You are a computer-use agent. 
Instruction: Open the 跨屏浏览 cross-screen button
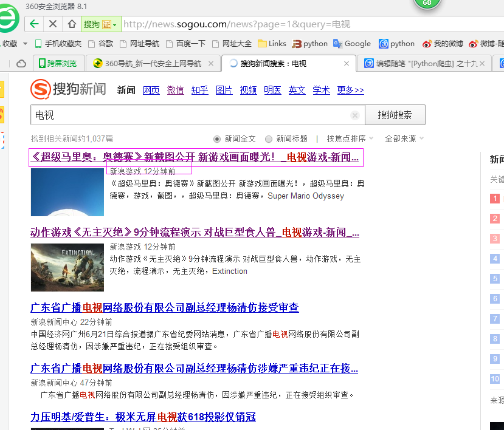pyautogui.click(x=58, y=64)
